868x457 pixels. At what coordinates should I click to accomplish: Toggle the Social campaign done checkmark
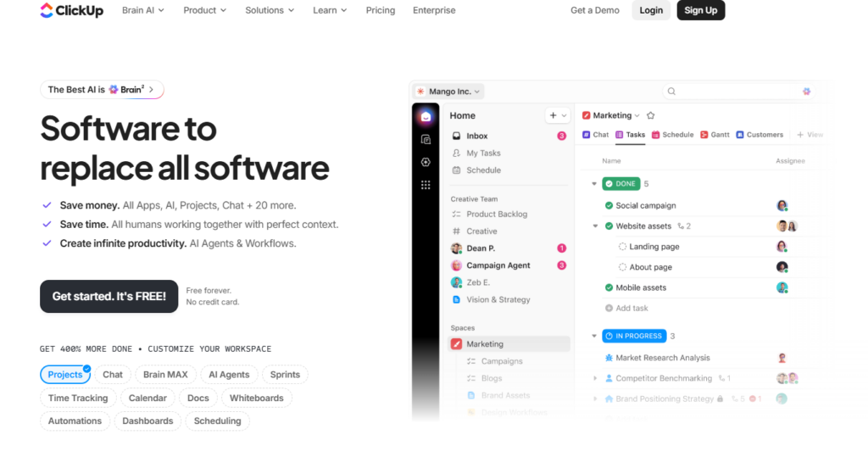point(609,205)
